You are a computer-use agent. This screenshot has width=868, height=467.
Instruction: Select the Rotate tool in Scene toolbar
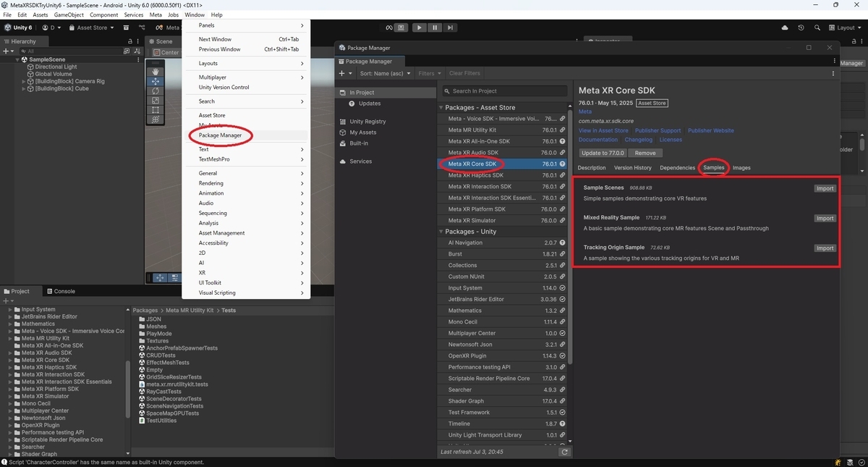156,91
